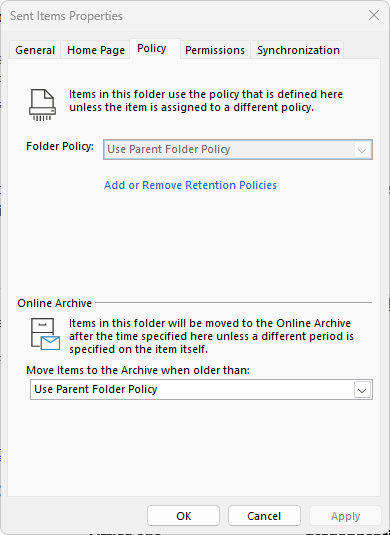Viewport: 390px width, 535px height.
Task: Click Add or Remove Retention Policies link
Action: [190, 185]
